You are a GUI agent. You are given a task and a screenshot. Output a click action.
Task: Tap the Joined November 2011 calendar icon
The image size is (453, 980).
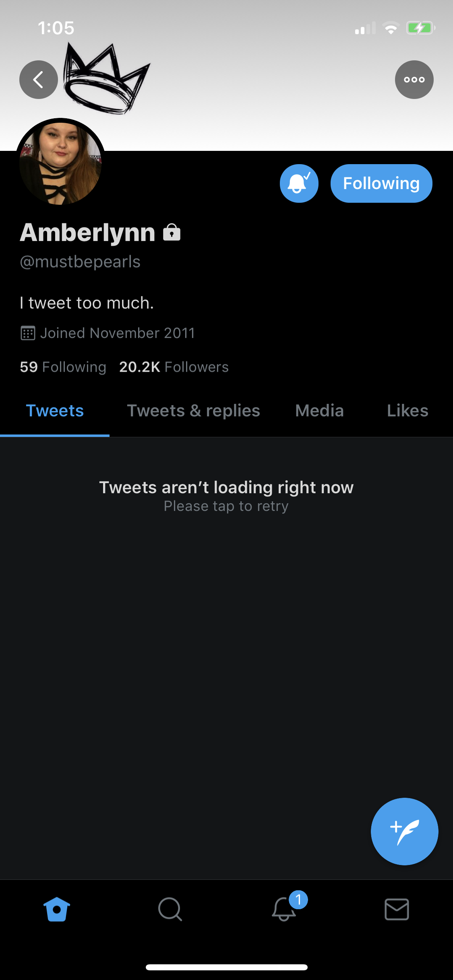[28, 333]
